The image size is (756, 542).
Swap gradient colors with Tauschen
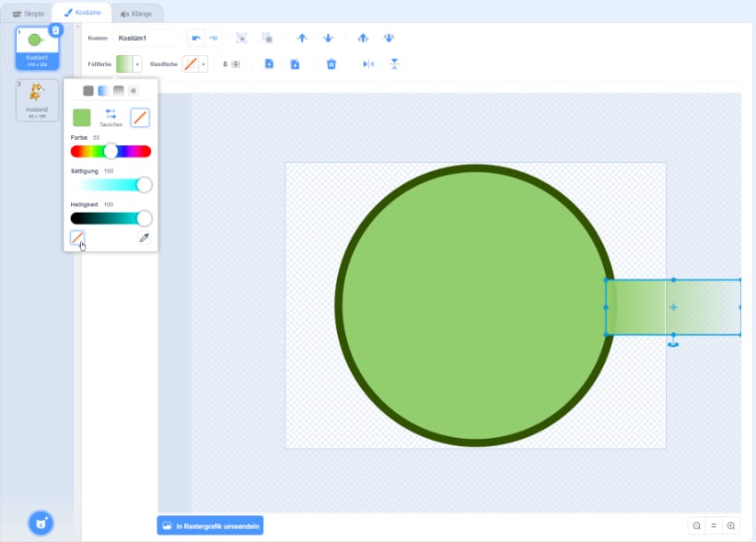tap(111, 117)
